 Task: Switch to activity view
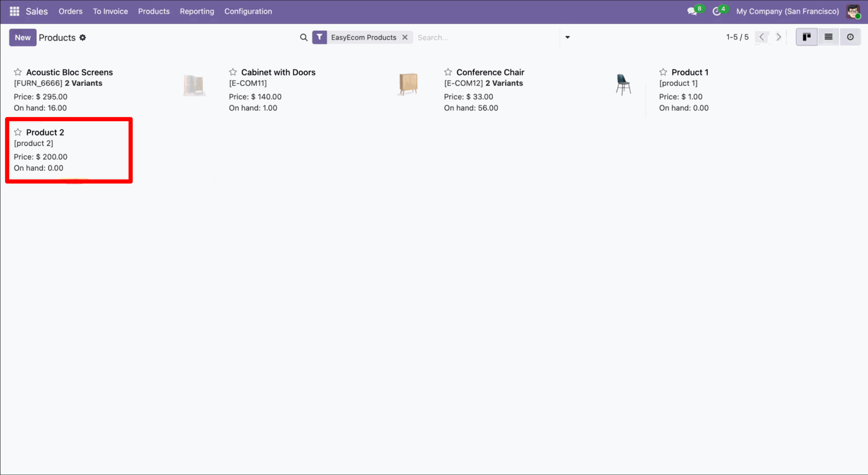[850, 37]
